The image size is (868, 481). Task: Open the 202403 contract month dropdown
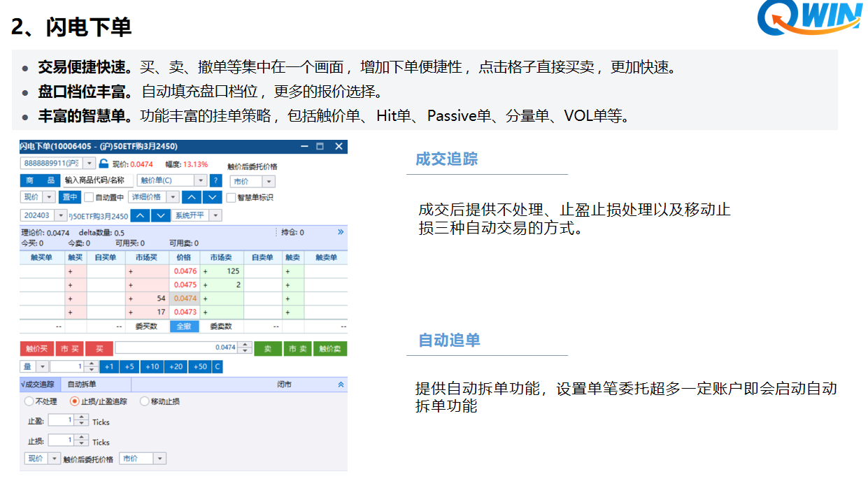(x=61, y=215)
